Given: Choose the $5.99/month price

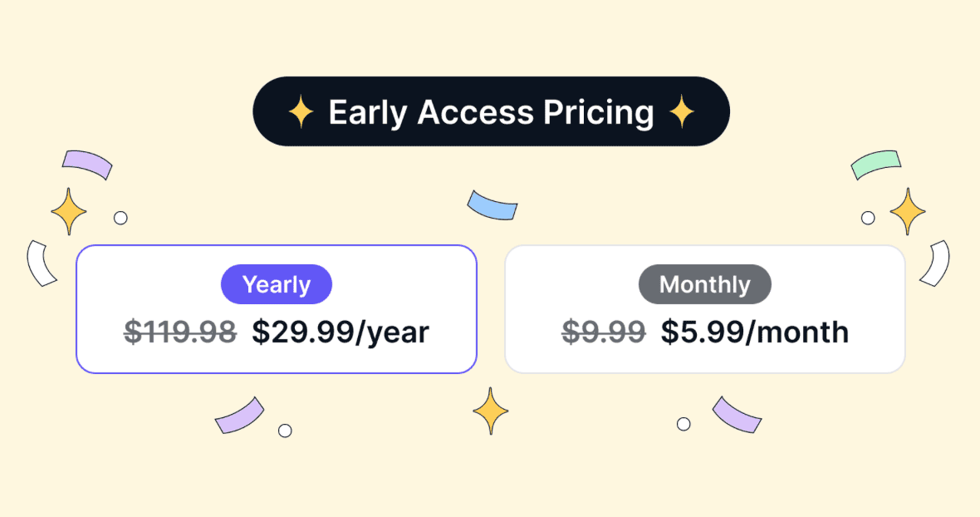Looking at the screenshot, I should [x=755, y=332].
